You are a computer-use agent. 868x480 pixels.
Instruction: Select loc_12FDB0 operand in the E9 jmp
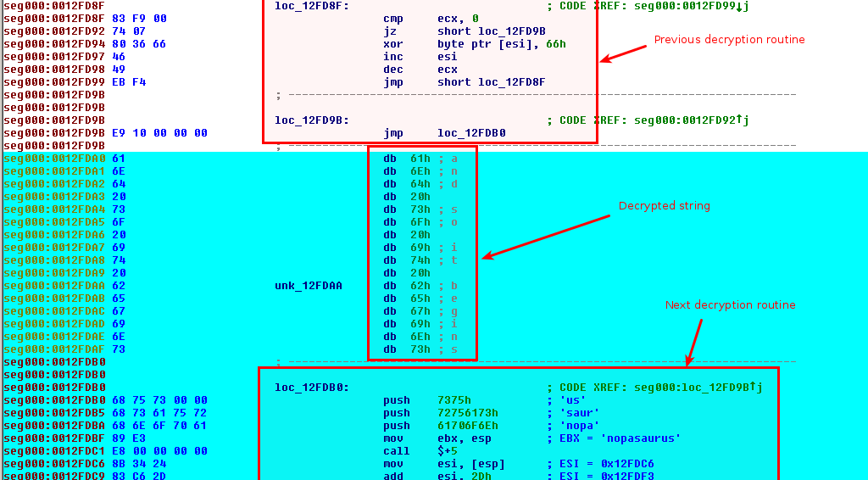coord(471,133)
